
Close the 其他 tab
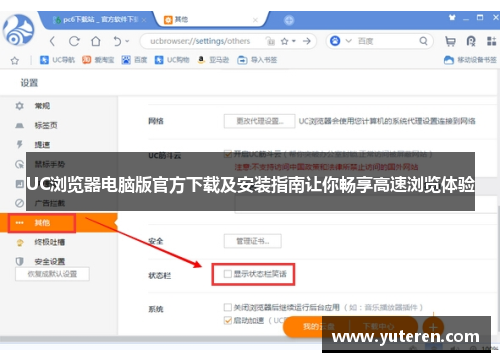click(255, 20)
